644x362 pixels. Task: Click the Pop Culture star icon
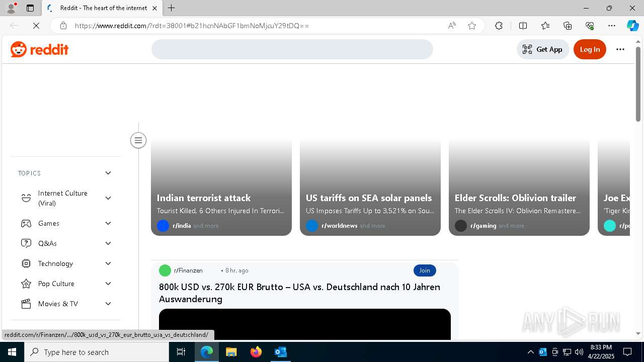(26, 284)
